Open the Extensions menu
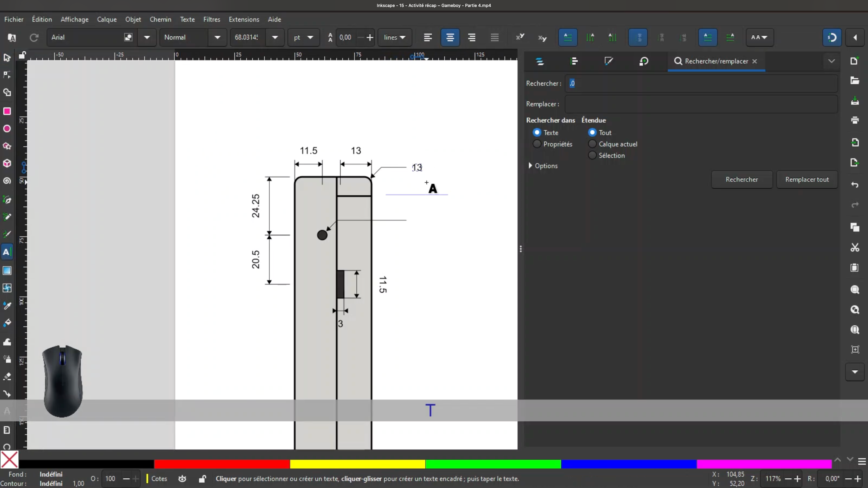Image resolution: width=868 pixels, height=488 pixels. click(x=244, y=20)
